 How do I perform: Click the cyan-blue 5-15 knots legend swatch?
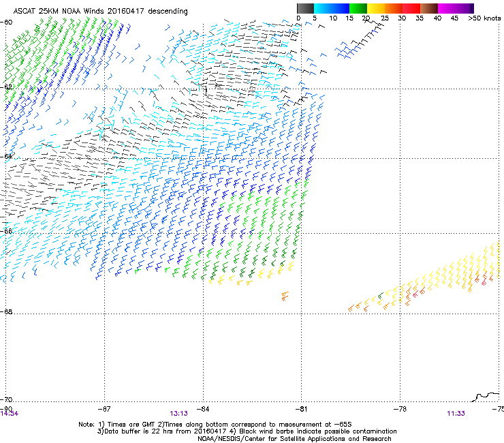332,8
